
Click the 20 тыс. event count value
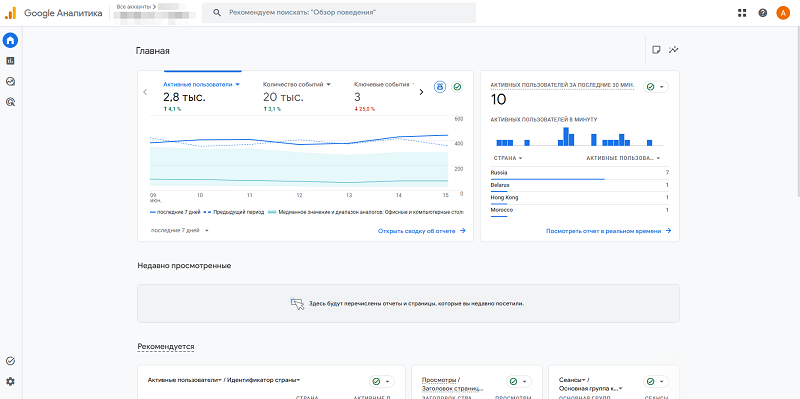(283, 97)
